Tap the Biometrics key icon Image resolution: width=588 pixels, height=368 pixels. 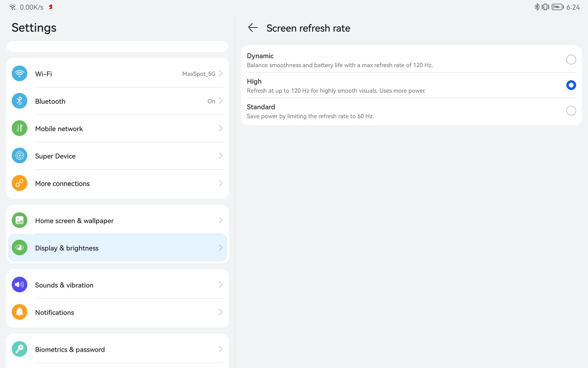[19, 349]
